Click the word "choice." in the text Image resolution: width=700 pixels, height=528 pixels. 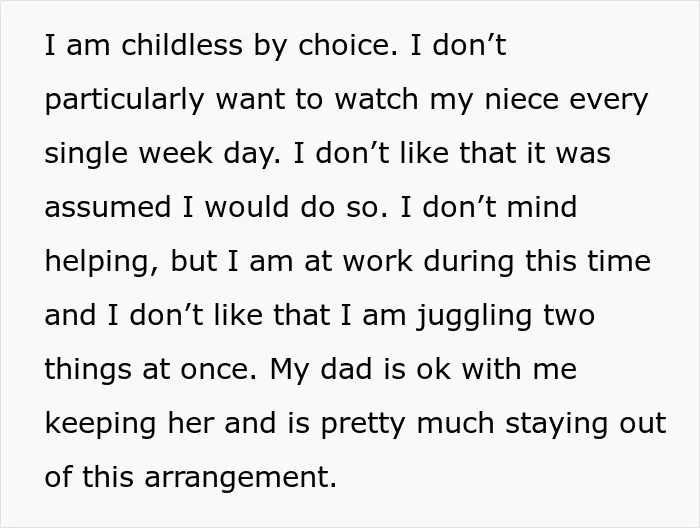347,45
